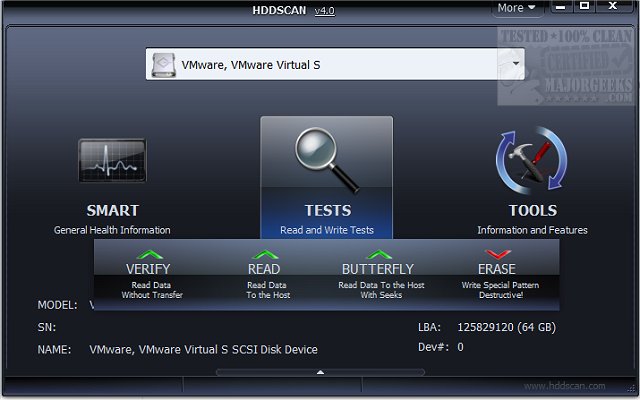The width and height of the screenshot is (640, 400).
Task: Open the SMART heartbeat monitor icon
Action: [x=112, y=160]
